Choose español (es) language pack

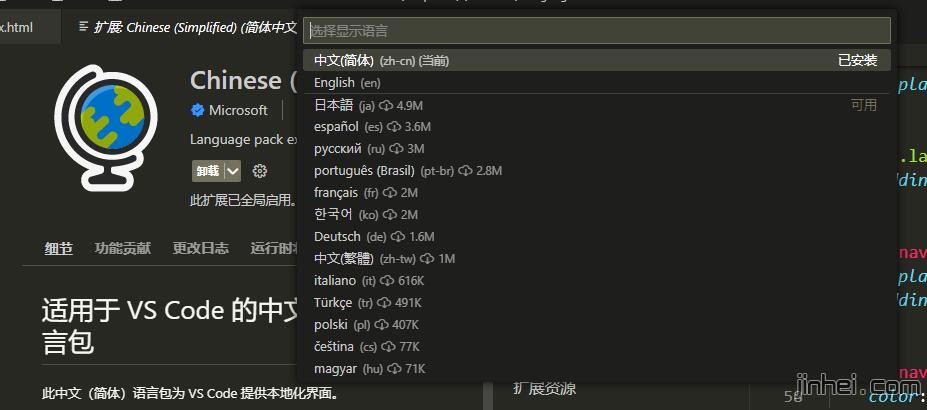click(x=597, y=127)
